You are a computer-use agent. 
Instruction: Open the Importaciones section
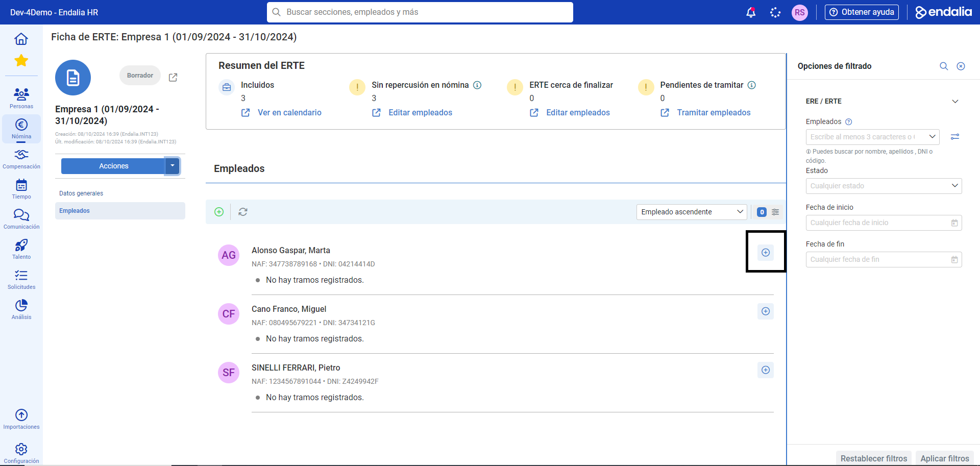pos(21,419)
